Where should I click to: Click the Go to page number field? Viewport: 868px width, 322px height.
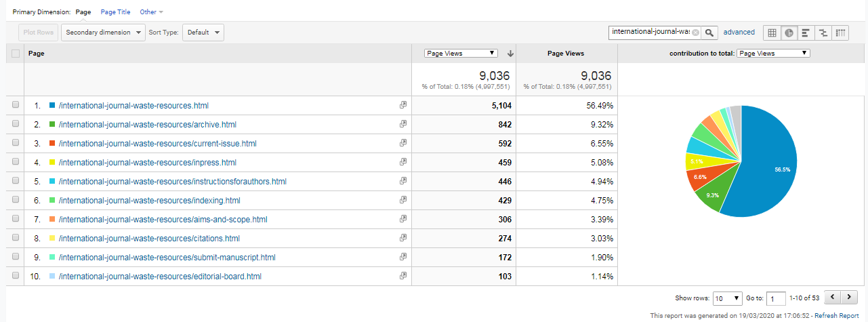[777, 298]
